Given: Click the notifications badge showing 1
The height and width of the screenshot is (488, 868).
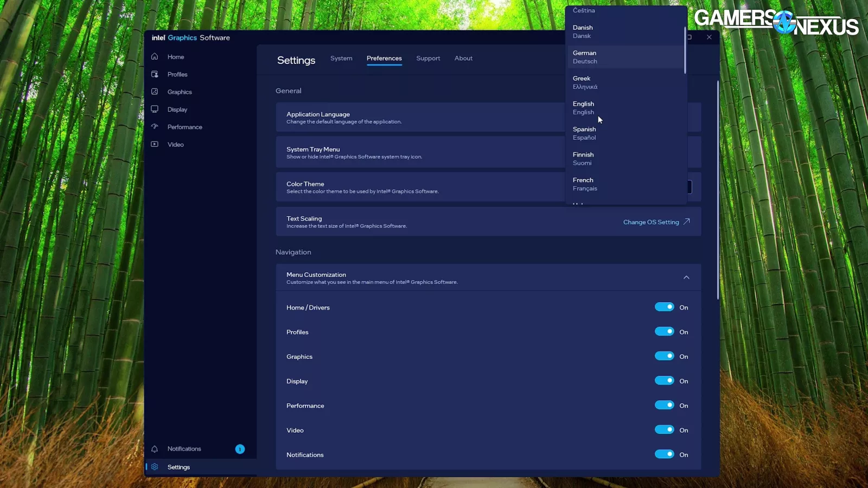Looking at the screenshot, I should pyautogui.click(x=240, y=448).
